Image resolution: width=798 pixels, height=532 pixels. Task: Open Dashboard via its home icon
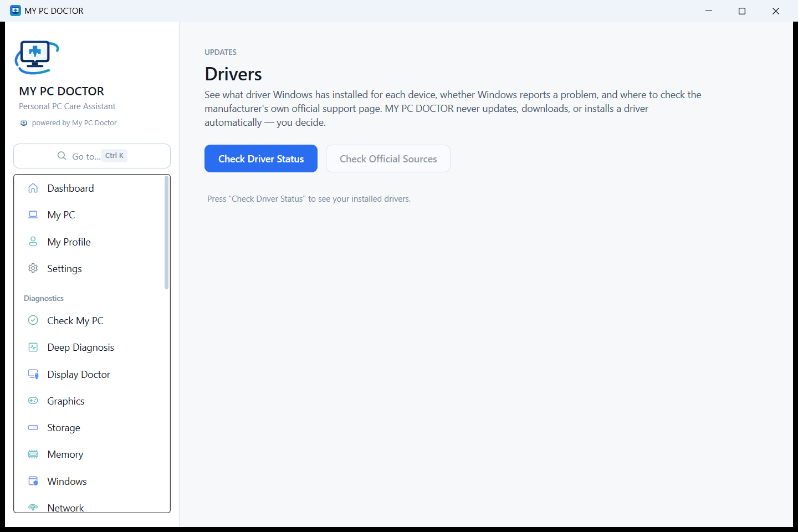33,188
